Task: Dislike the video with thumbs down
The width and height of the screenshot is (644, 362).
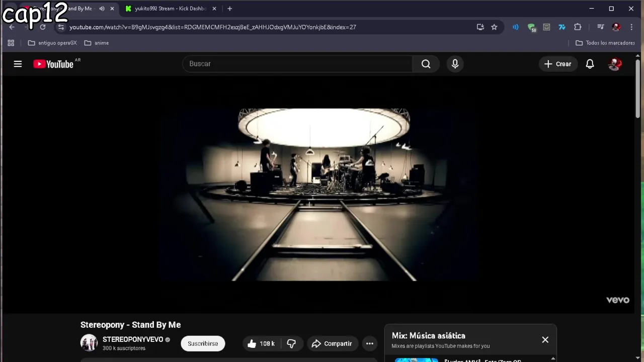Action: 291,343
